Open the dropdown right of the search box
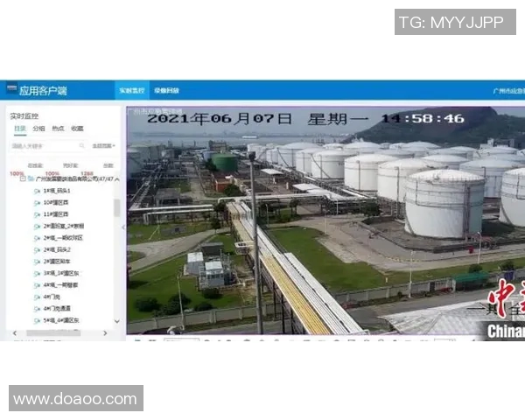The image size is (525, 420). click(x=103, y=146)
